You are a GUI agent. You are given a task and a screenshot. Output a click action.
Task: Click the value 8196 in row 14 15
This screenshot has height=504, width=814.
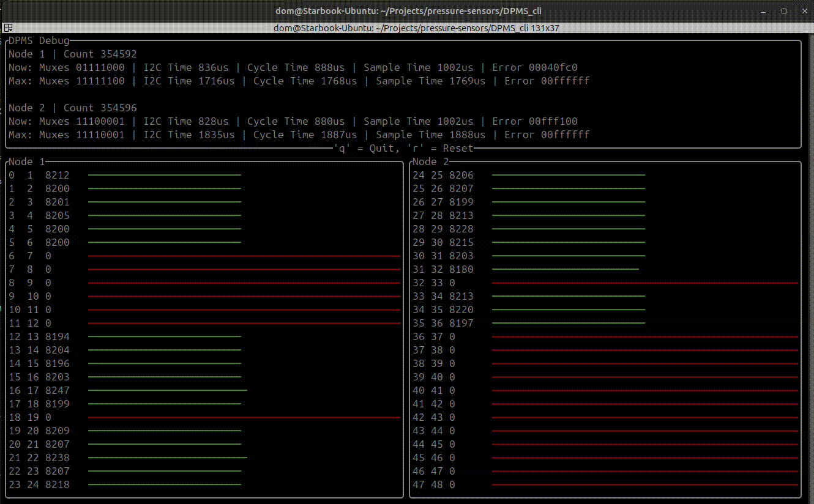coord(58,363)
